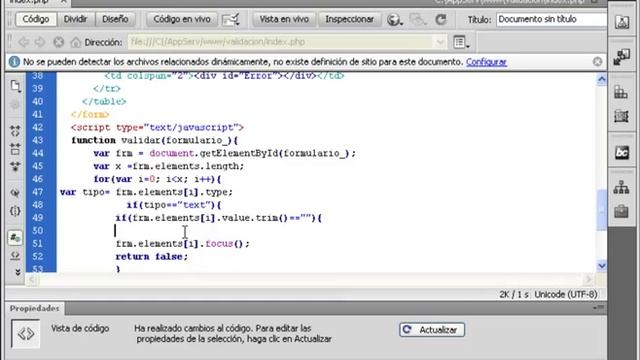
Task: Open the Business Catalyst bc panel icon
Action: (622, 153)
